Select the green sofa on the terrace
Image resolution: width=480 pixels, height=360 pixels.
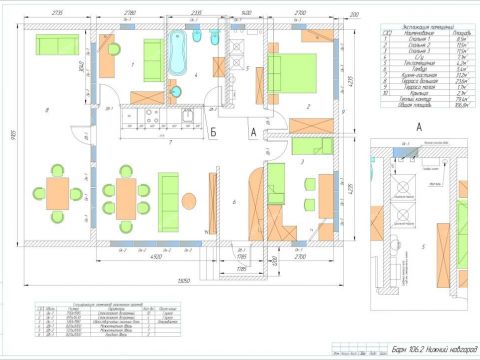pyautogui.click(x=58, y=44)
